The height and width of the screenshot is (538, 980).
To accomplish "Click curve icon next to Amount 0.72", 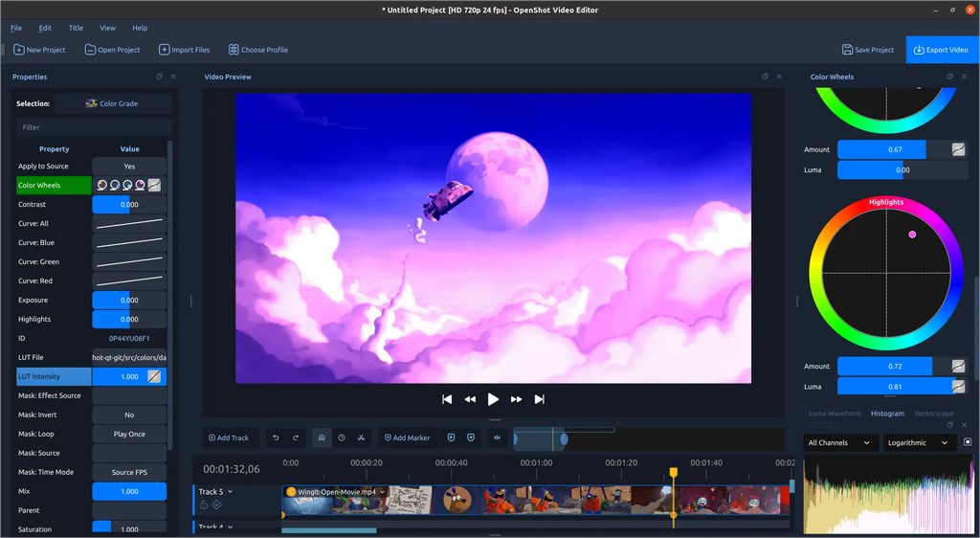I will pyautogui.click(x=958, y=366).
